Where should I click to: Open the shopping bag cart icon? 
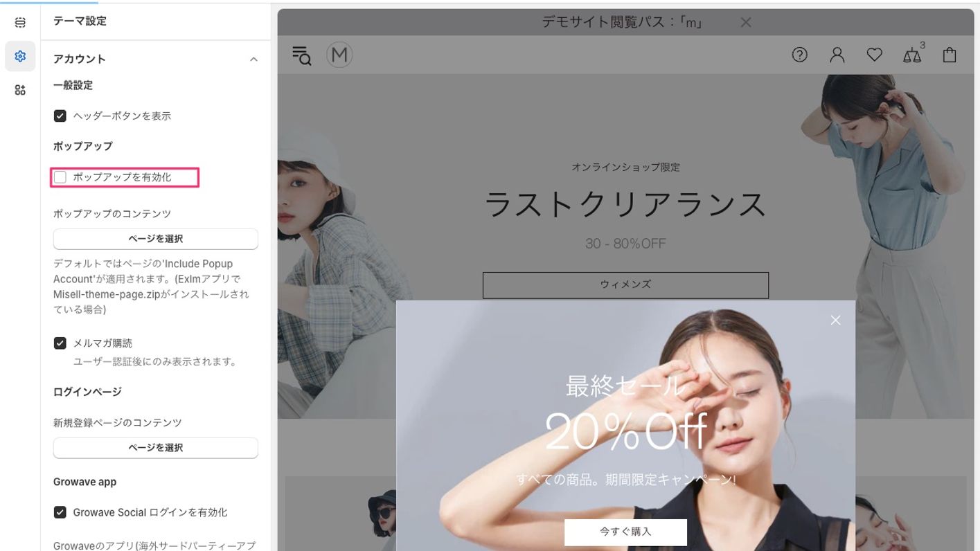(950, 55)
